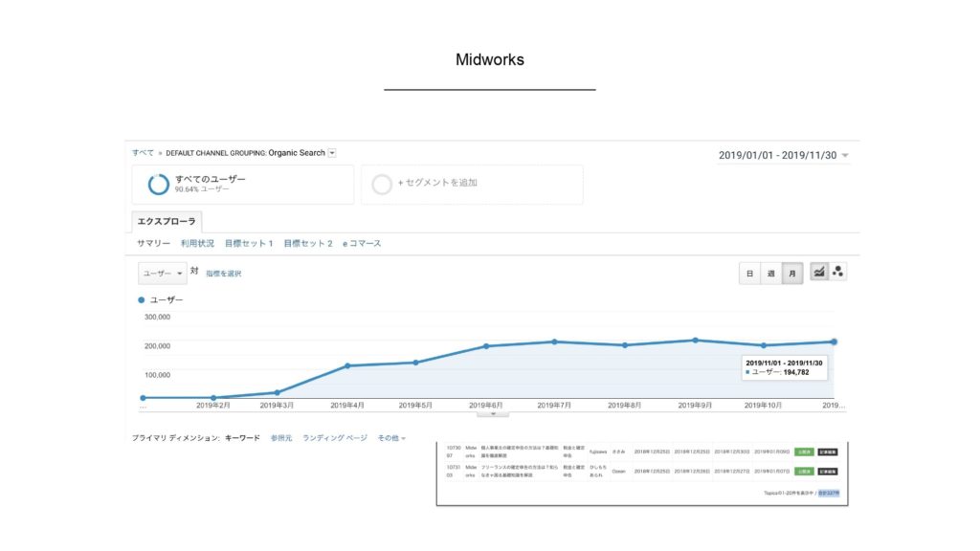Switch to the e コマース sub-tab
Screen dimensions: 980x551
pyautogui.click(x=362, y=244)
